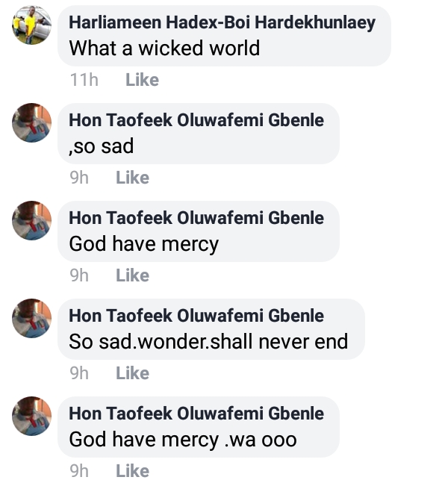Tap avatar next to 'So sad.wonder.shall never end'
The height and width of the screenshot is (480, 448).
[x=32, y=318]
